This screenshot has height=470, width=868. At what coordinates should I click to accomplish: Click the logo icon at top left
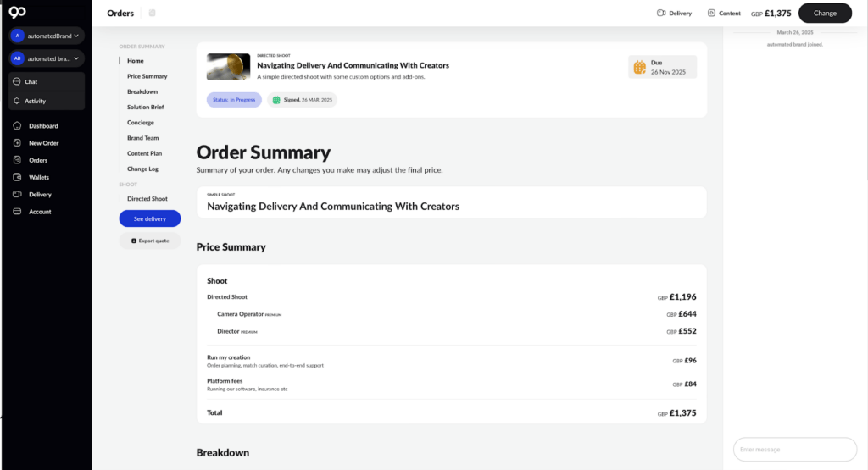click(17, 14)
